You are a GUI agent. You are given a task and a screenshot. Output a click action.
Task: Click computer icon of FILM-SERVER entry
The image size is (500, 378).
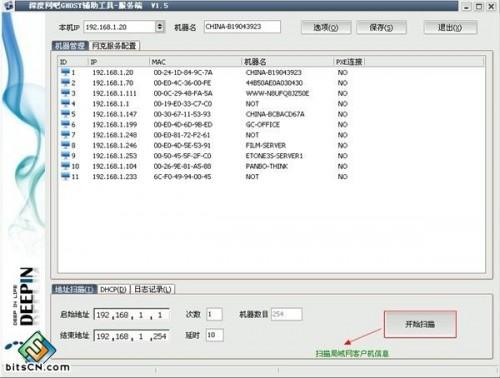click(x=65, y=145)
